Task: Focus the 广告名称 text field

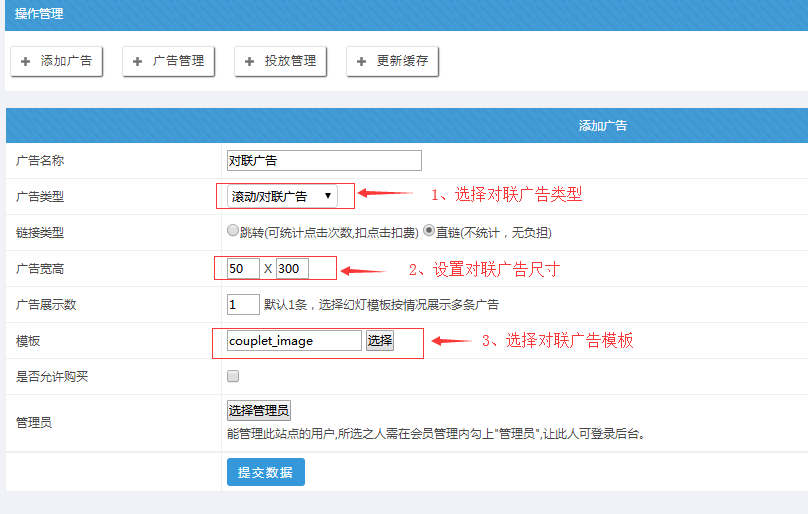Action: [324, 160]
